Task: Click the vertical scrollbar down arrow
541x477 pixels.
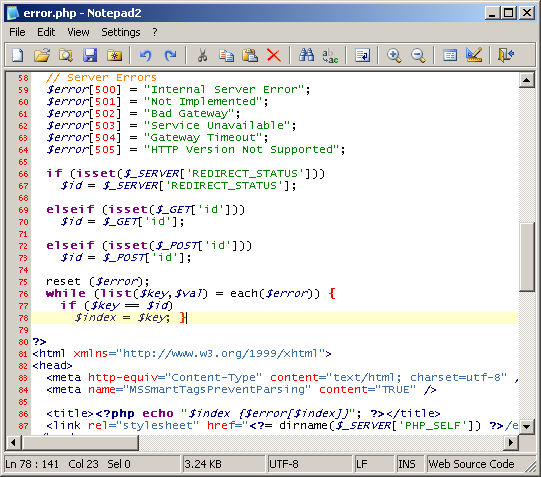Action: pos(527,426)
